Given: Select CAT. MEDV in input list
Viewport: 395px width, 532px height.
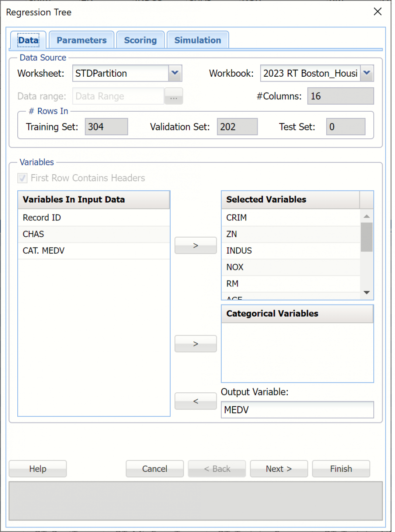Looking at the screenshot, I should 43,250.
